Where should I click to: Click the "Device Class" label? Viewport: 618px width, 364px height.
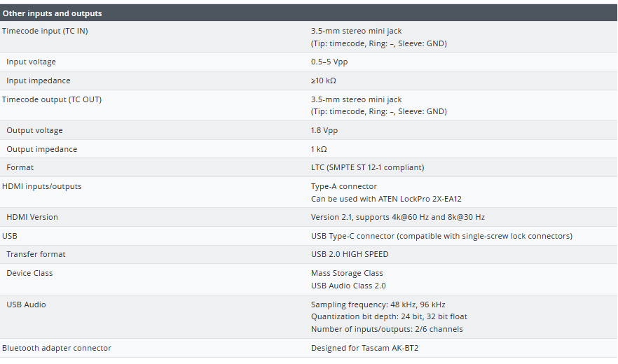click(x=29, y=273)
